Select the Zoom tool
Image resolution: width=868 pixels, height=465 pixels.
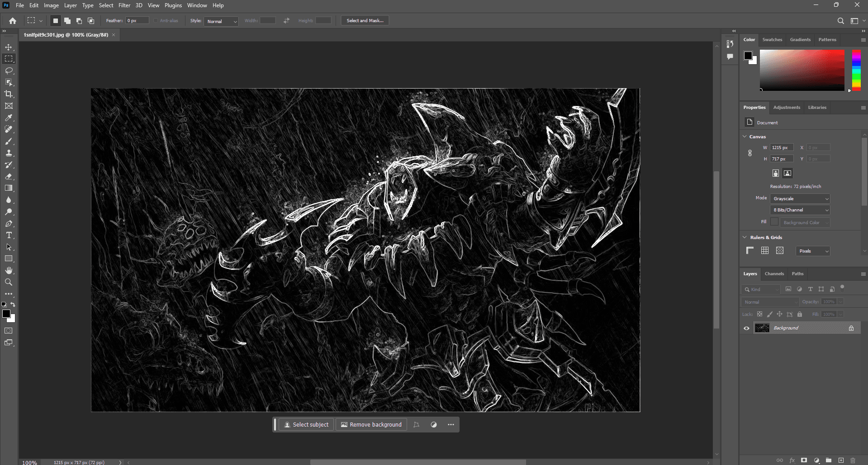coord(9,282)
